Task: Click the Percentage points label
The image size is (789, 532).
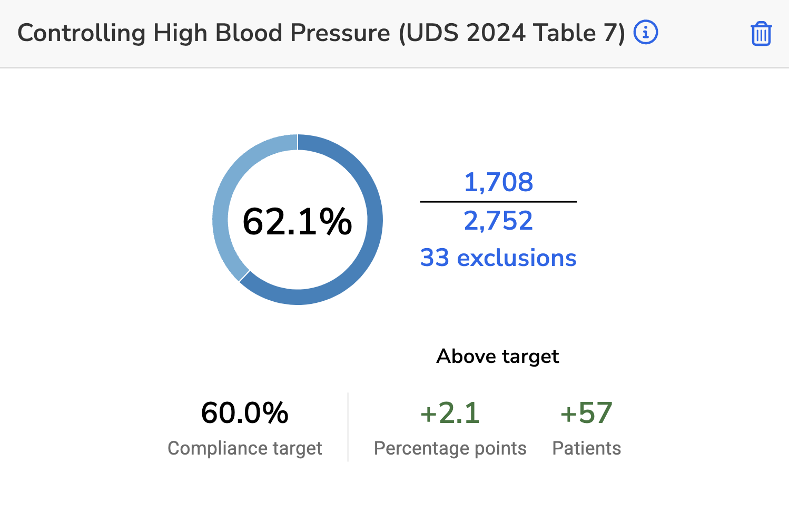Action: pyautogui.click(x=450, y=448)
